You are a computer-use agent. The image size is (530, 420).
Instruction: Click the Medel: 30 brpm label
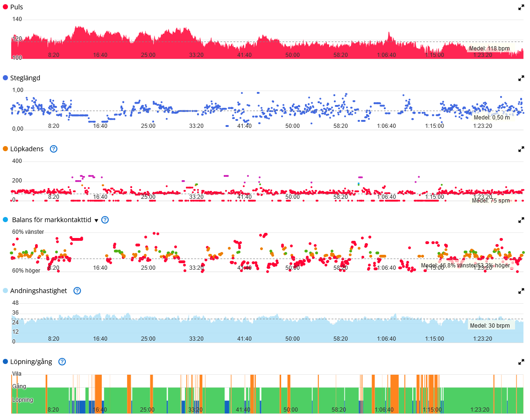point(490,326)
